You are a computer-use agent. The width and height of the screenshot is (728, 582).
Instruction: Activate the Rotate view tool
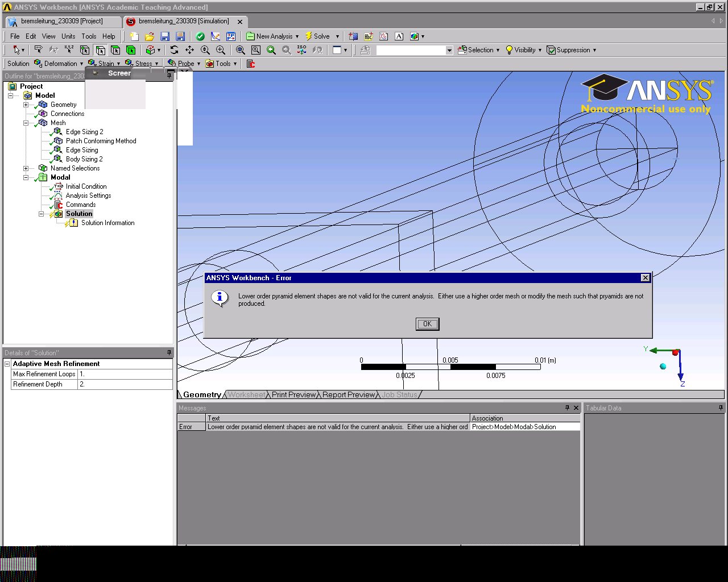click(175, 50)
